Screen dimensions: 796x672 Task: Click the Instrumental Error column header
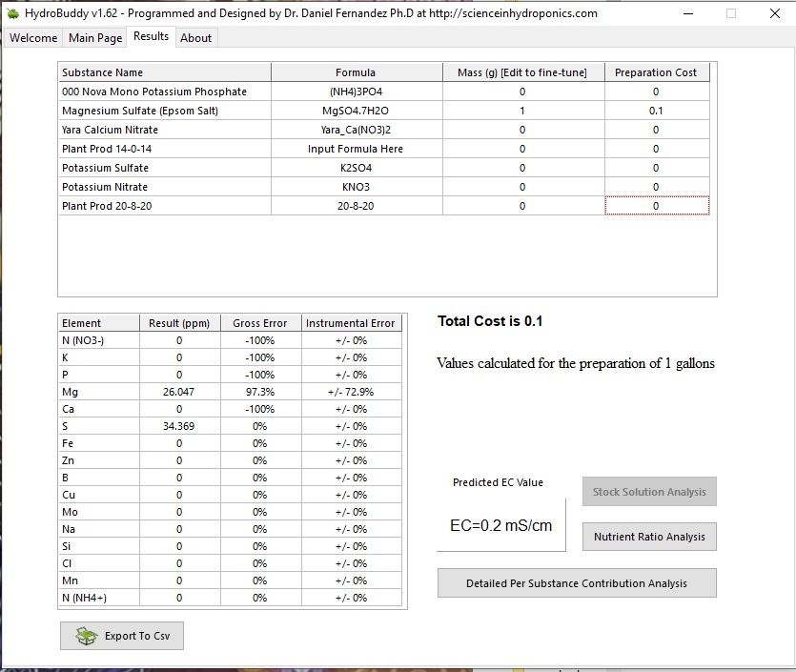point(351,323)
